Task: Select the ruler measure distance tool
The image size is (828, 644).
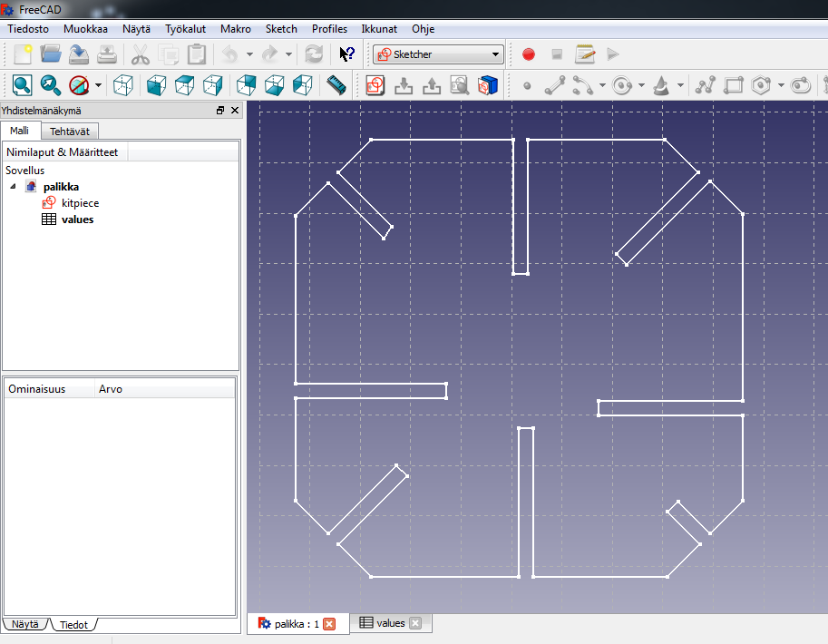Action: tap(336, 85)
